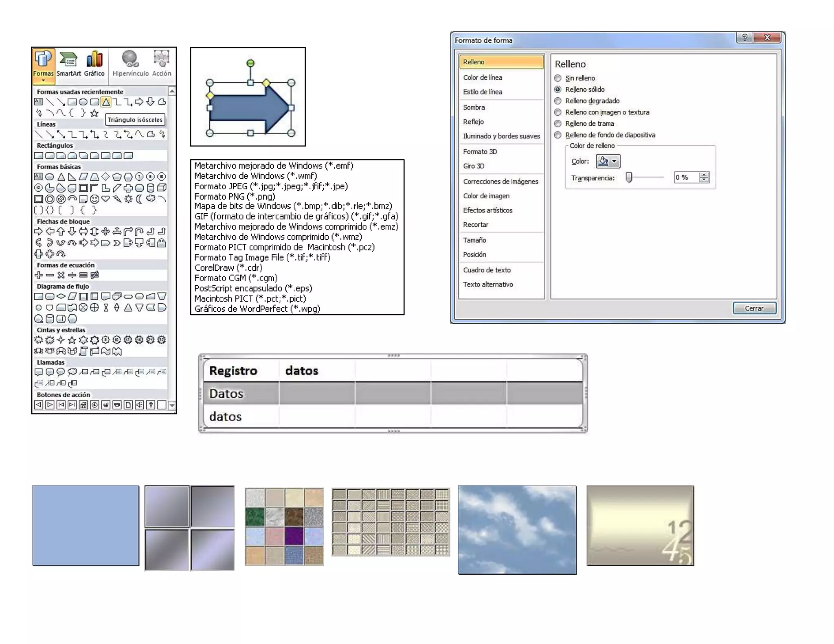Click the Gráfico chart icon
Image resolution: width=834 pixels, height=644 pixels.
tap(94, 59)
